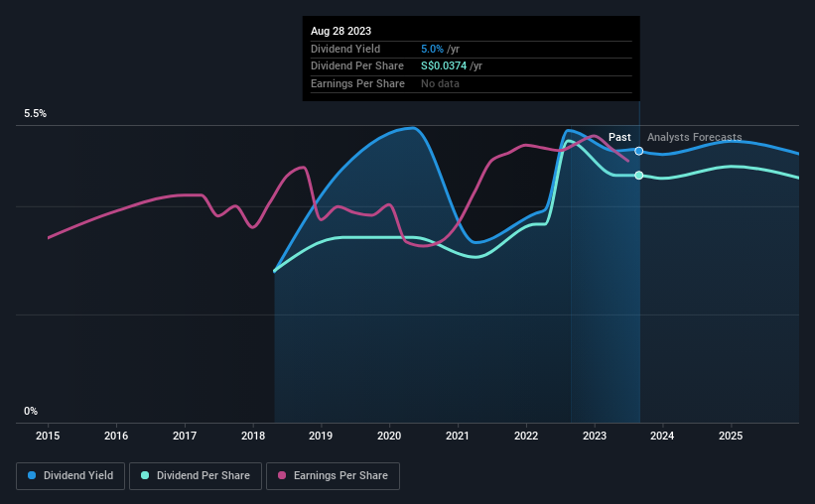This screenshot has height=504, width=815.
Task: Click the Past label on chart
Action: (619, 137)
